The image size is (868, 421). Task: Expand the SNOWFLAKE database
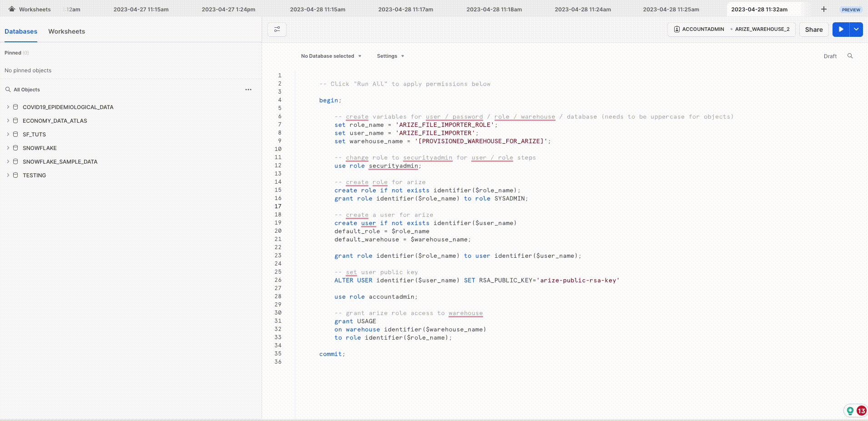[x=8, y=148]
